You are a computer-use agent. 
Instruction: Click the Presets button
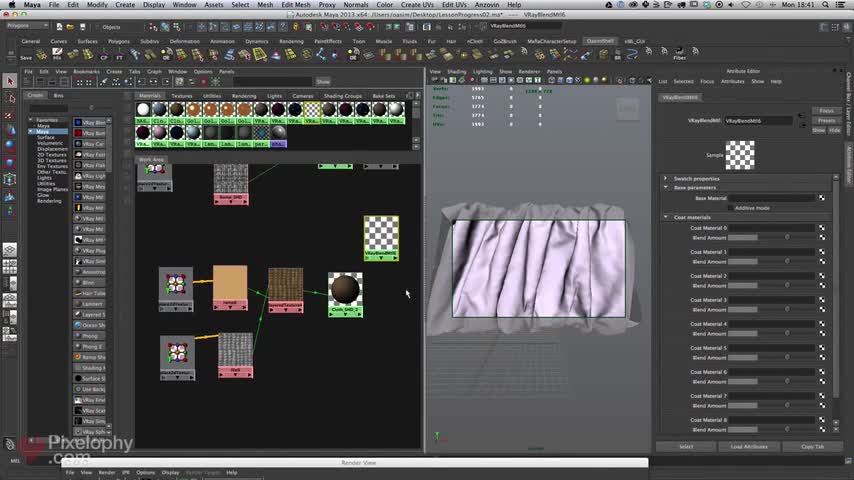826,120
